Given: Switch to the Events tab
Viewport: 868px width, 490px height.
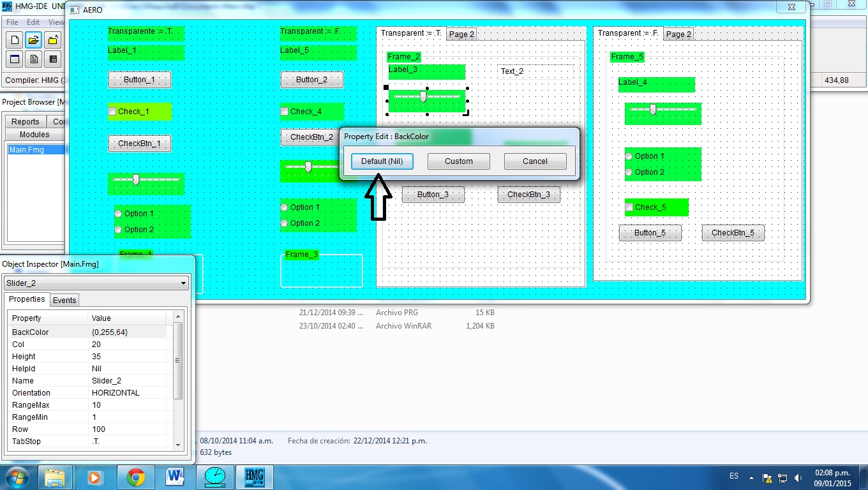Looking at the screenshot, I should click(x=64, y=300).
